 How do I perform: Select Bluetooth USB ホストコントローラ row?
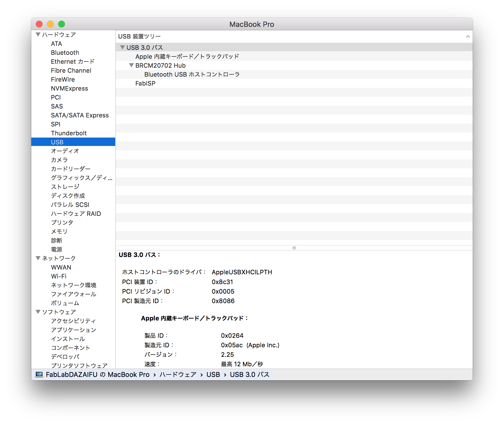[x=294, y=74]
